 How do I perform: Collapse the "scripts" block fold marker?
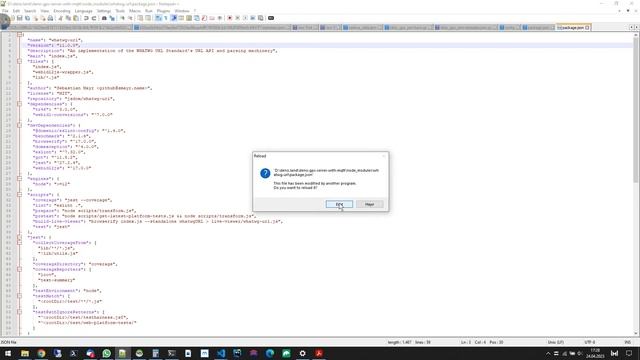tap(19, 195)
